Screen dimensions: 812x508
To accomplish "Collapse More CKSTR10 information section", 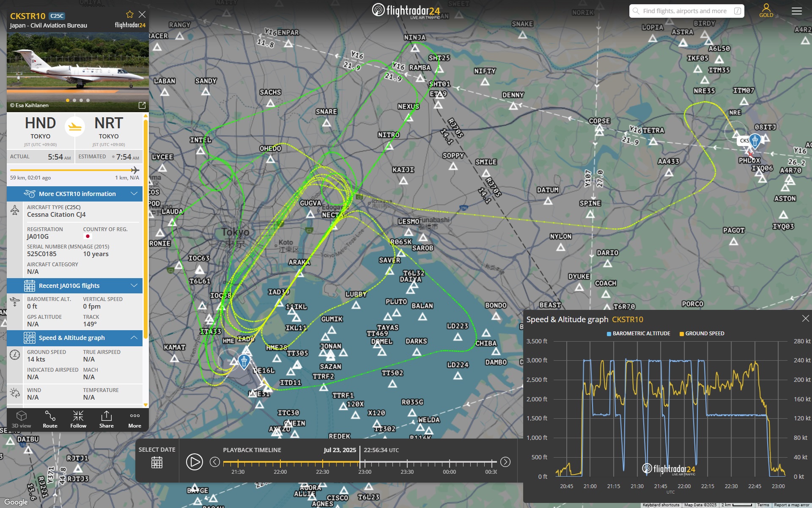I will pyautogui.click(x=75, y=194).
